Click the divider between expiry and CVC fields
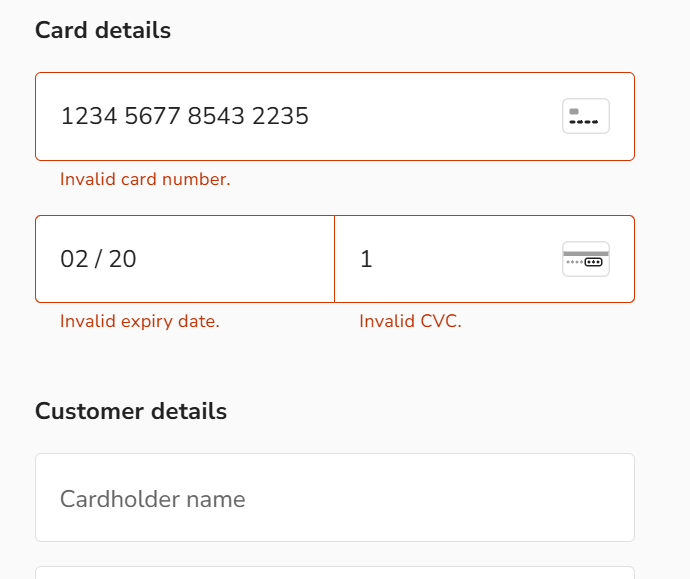Viewport: 690px width, 579px height. [x=334, y=259]
